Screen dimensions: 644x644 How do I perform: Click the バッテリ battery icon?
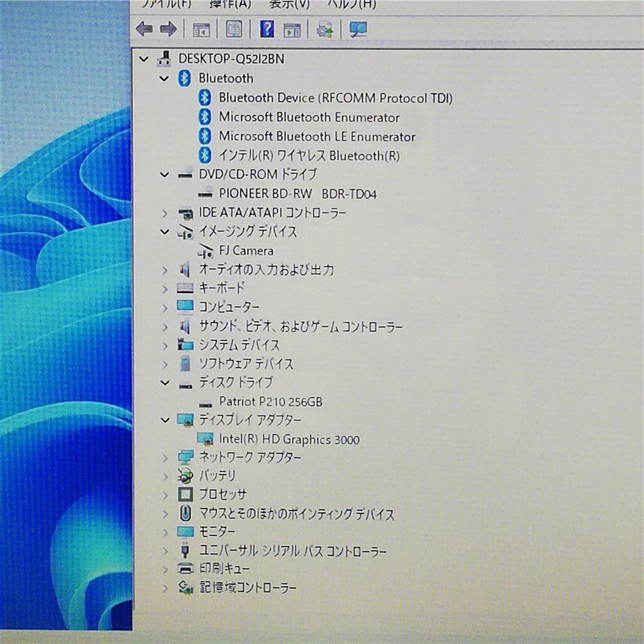(x=185, y=477)
